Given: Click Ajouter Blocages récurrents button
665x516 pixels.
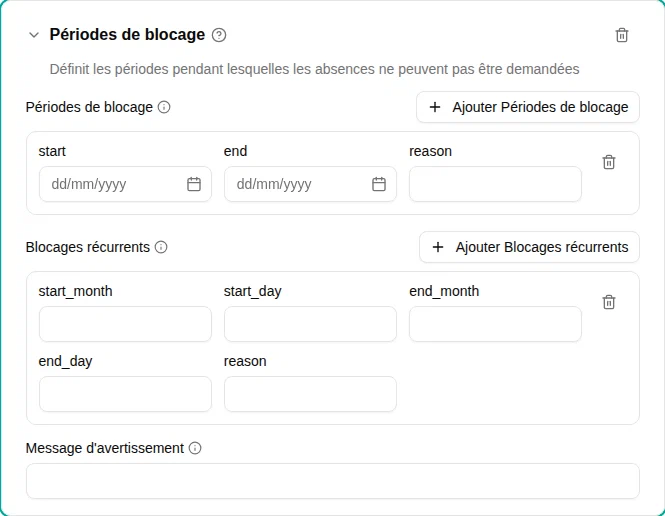Looking at the screenshot, I should tap(529, 247).
